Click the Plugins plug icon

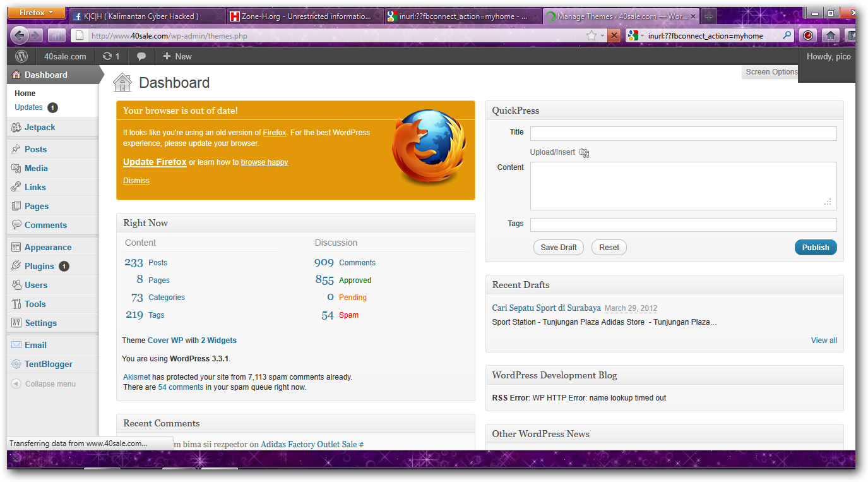(x=16, y=266)
